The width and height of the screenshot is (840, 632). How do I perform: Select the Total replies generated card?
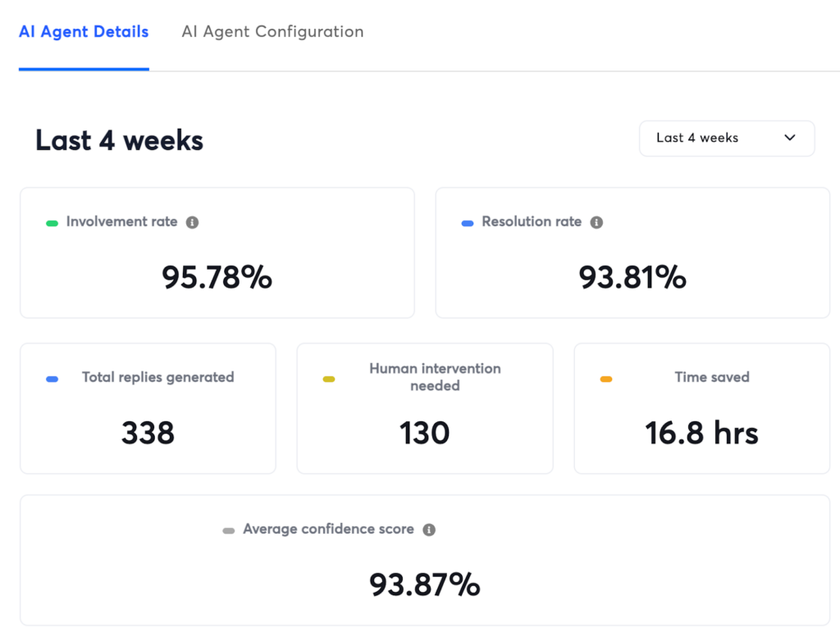click(x=148, y=408)
